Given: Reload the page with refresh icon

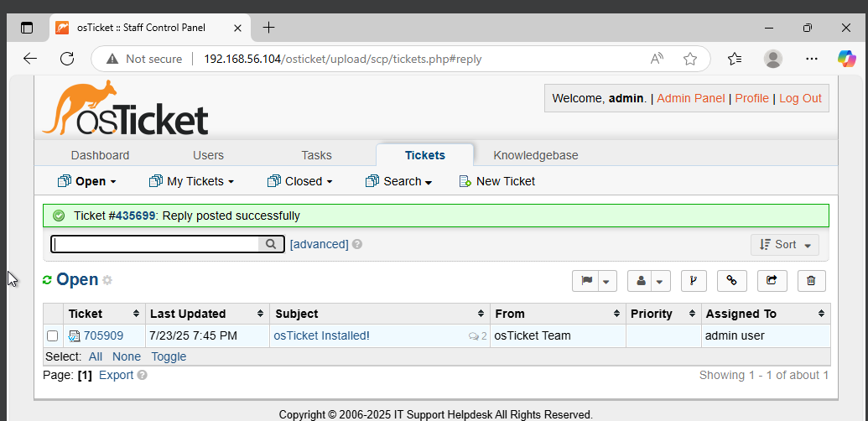Looking at the screenshot, I should (x=67, y=59).
